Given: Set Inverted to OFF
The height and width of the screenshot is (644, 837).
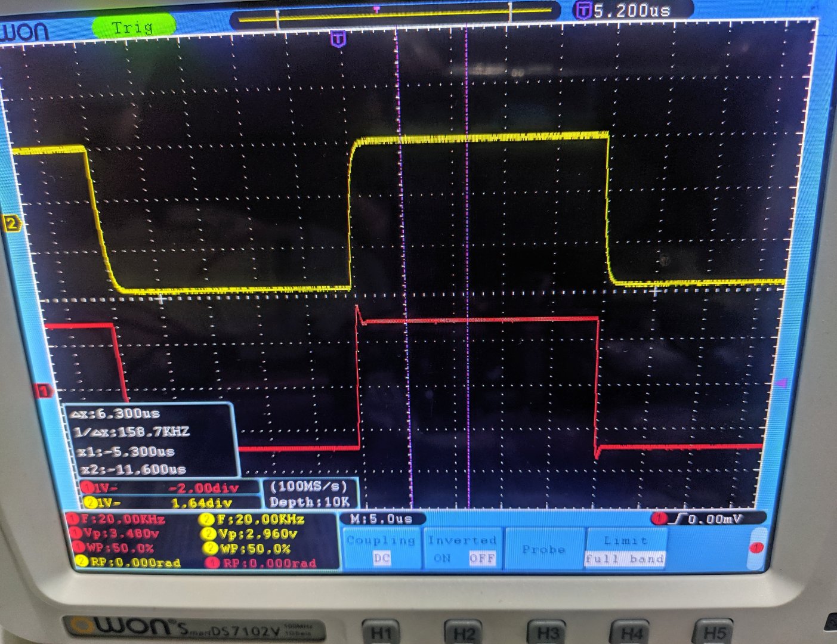Looking at the screenshot, I should click(x=482, y=559).
